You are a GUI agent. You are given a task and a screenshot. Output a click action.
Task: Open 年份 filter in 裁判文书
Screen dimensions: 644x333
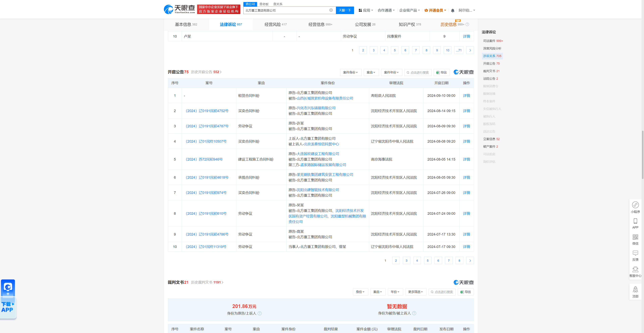395,292
